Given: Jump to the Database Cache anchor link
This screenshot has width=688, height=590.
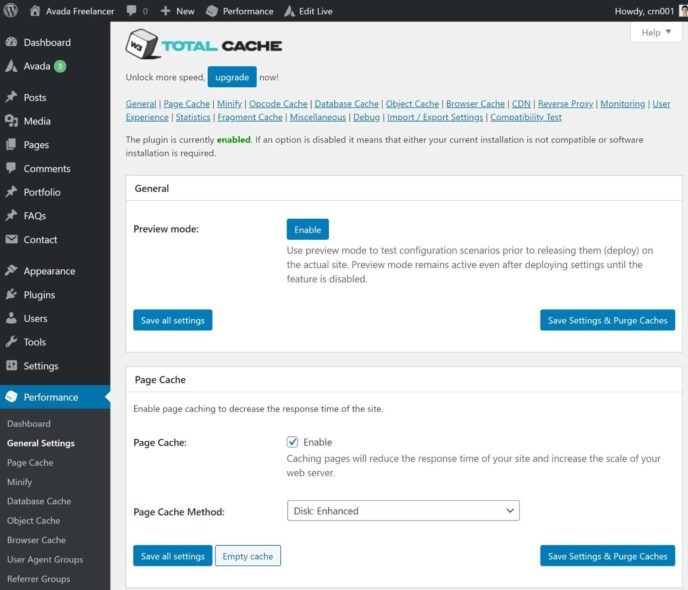Looking at the screenshot, I should pyautogui.click(x=346, y=104).
